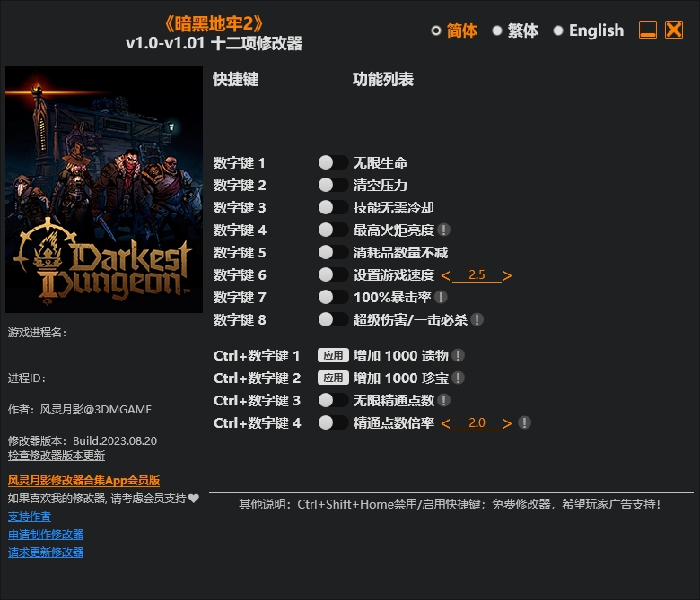700x600 pixels.
Task: Click info icon next to 100%暴击率
Action: click(x=441, y=297)
